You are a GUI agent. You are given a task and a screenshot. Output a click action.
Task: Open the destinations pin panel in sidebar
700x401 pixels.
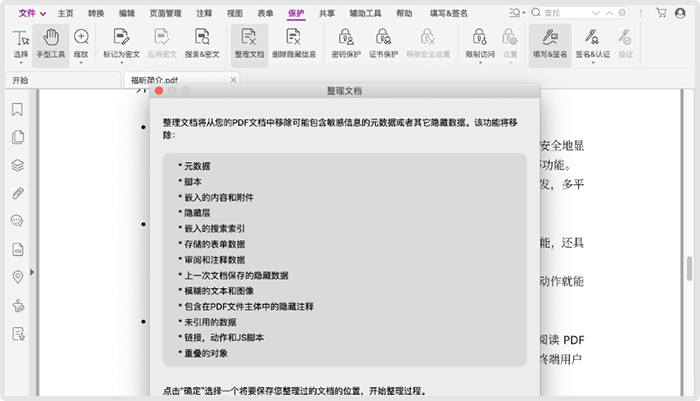17,277
